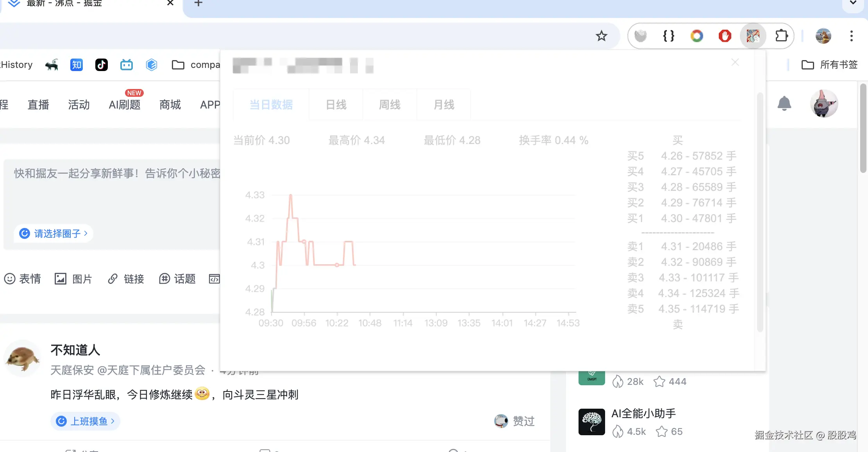This screenshot has width=868, height=452.
Task: Insert an image using 图片 icon
Action: [61, 279]
